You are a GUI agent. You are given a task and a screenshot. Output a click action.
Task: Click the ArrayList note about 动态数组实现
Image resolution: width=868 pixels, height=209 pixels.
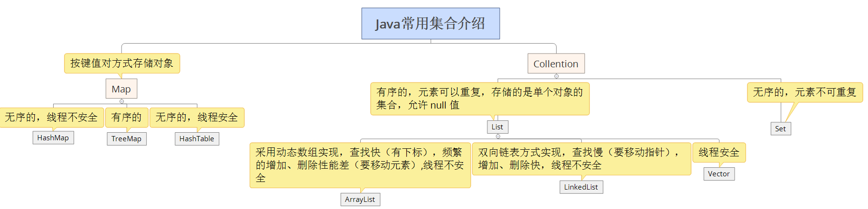360,165
